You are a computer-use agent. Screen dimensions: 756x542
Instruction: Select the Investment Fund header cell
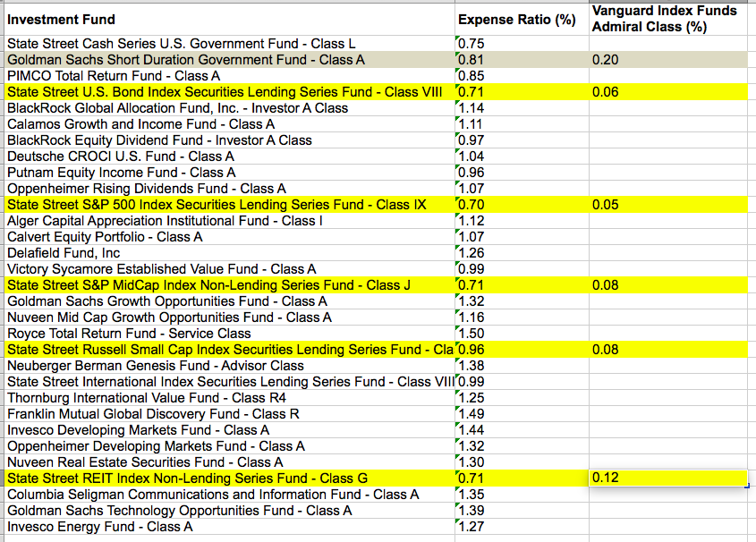point(230,20)
